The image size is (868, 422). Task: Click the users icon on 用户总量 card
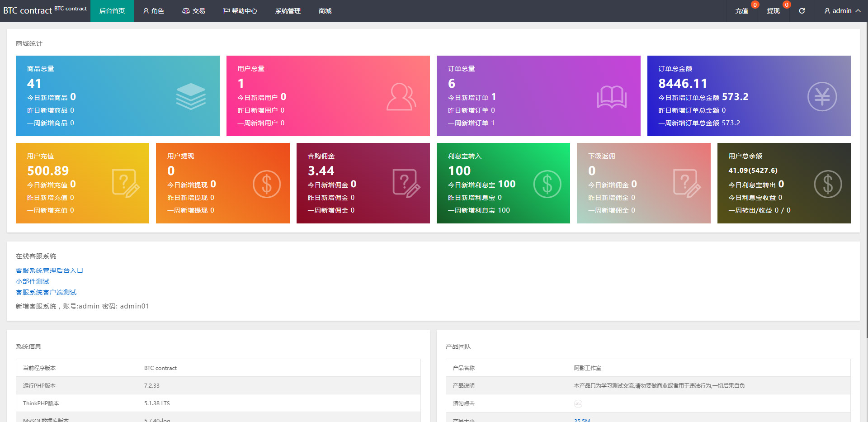click(401, 96)
